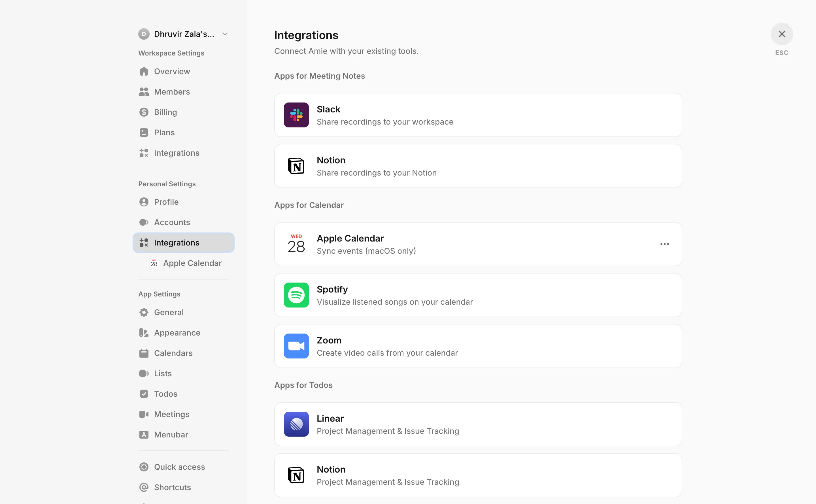Click the General gear icon
Image resolution: width=816 pixels, height=504 pixels.
(x=144, y=312)
